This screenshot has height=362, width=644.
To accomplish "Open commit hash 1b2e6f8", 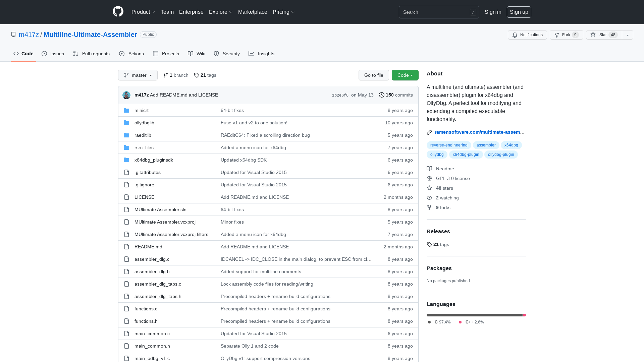I will [x=340, y=95].
